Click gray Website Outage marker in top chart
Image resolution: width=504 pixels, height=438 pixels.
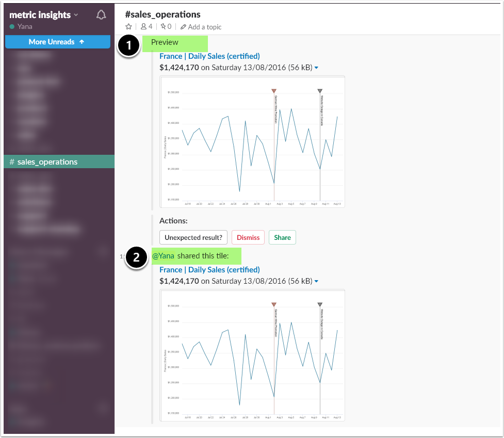pos(320,91)
